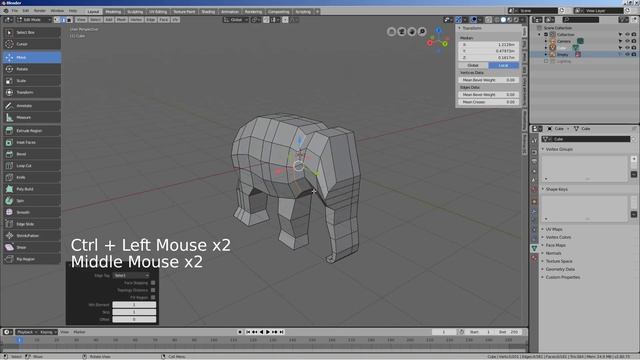This screenshot has height=360, width=640.
Task: Enable the Lighting collection checkbox
Action: point(546,61)
